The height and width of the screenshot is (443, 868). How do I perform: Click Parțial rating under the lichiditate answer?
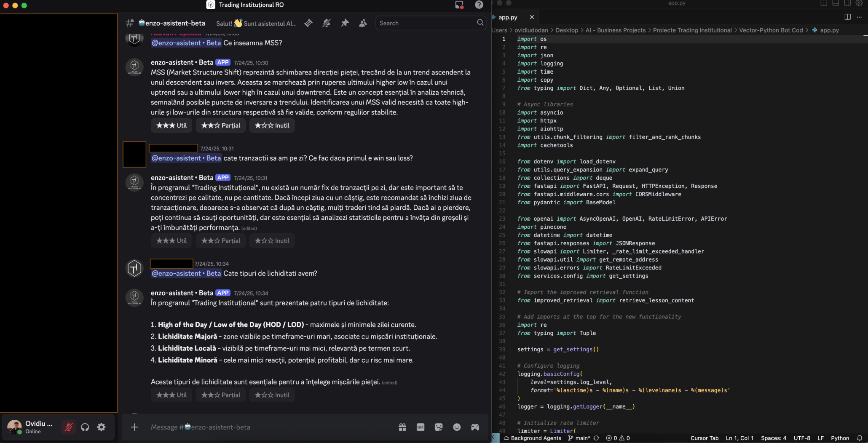click(221, 395)
